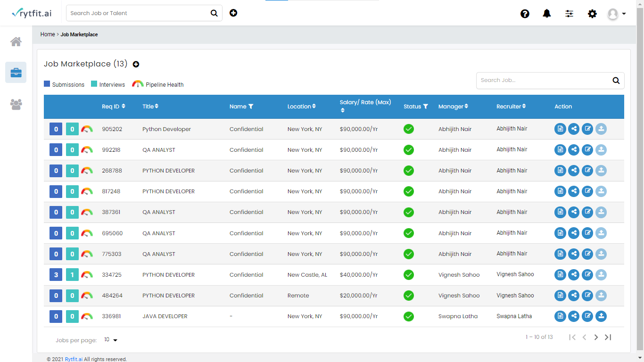Sort table by Req ID column

[123, 107]
